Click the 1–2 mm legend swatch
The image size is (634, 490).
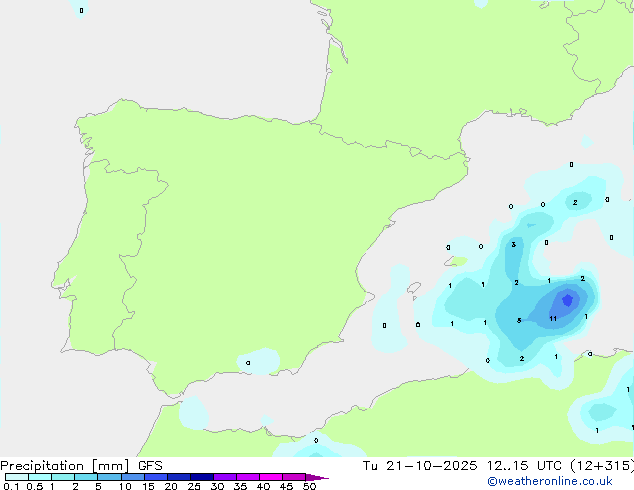click(63, 477)
